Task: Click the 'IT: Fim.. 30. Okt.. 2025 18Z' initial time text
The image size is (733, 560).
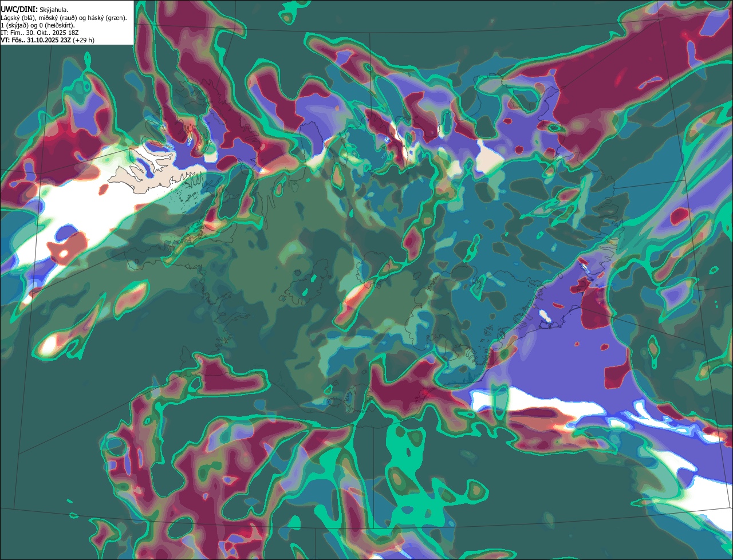Action: point(40,33)
